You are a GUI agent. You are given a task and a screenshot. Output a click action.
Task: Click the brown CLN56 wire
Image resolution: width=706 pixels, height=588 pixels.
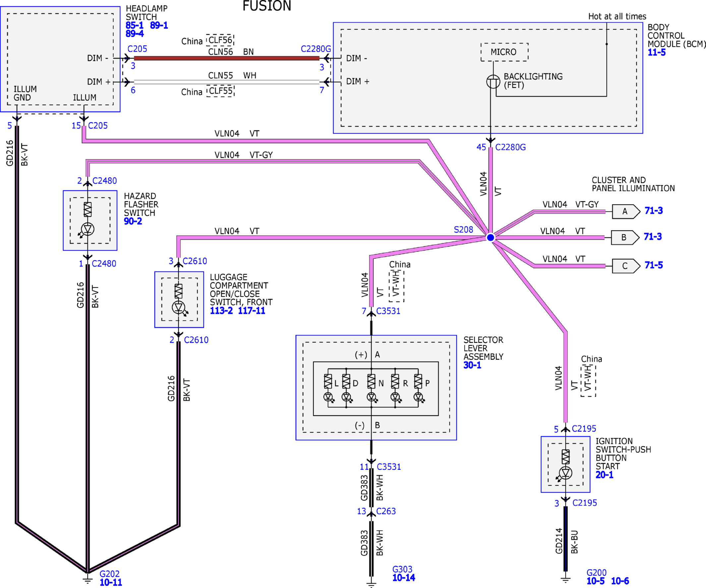(x=227, y=58)
